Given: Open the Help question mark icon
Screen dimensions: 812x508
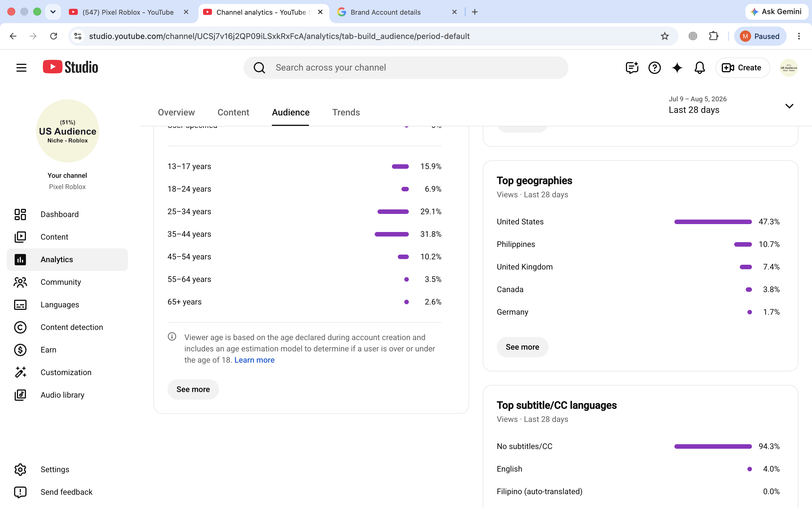Looking at the screenshot, I should pyautogui.click(x=654, y=67).
